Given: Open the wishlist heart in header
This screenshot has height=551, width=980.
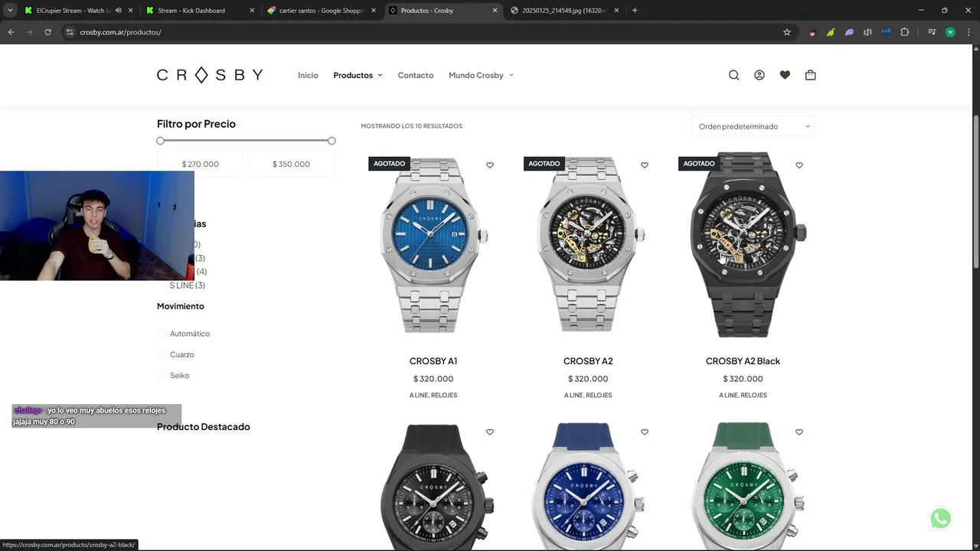Looking at the screenshot, I should click(x=785, y=75).
